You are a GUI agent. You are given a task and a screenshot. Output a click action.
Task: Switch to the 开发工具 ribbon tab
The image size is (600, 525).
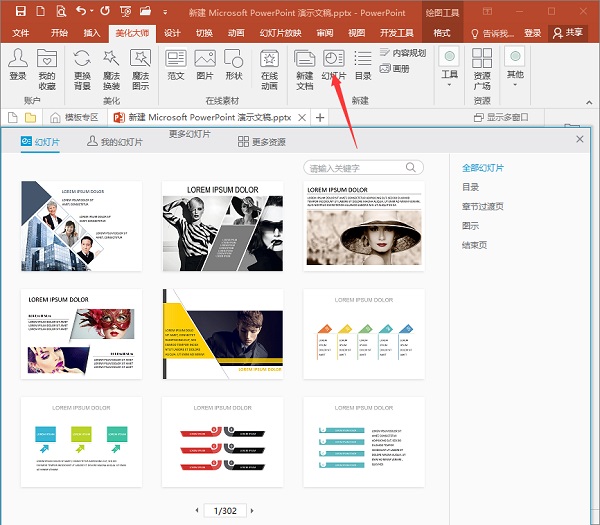[x=397, y=33]
